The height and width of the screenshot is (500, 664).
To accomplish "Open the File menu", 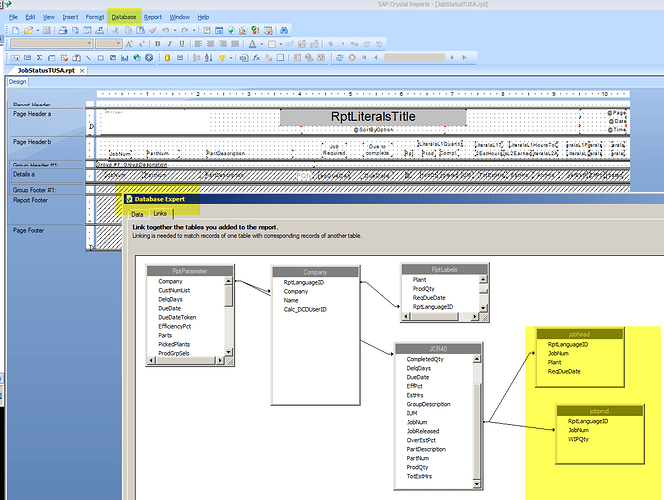I will [14, 17].
